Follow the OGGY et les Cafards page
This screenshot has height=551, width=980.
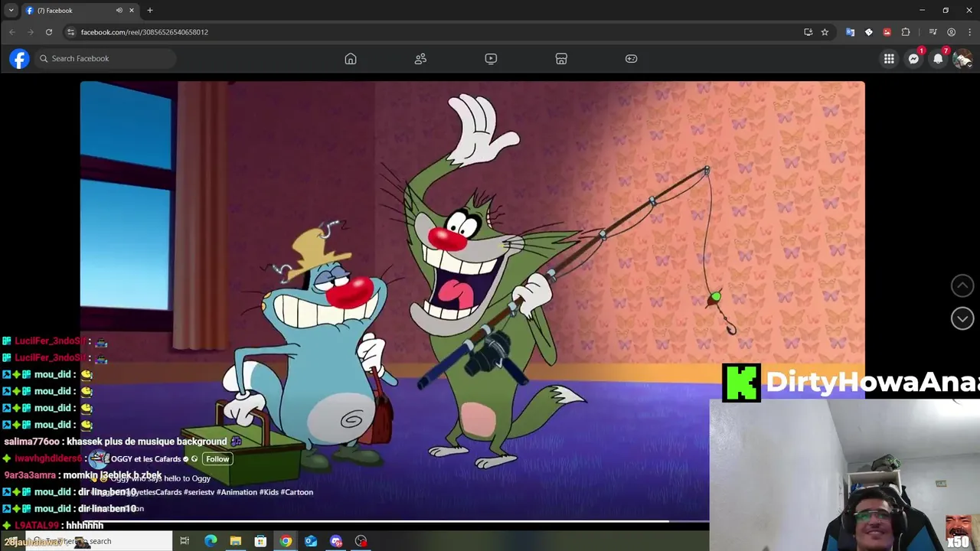pyautogui.click(x=217, y=459)
